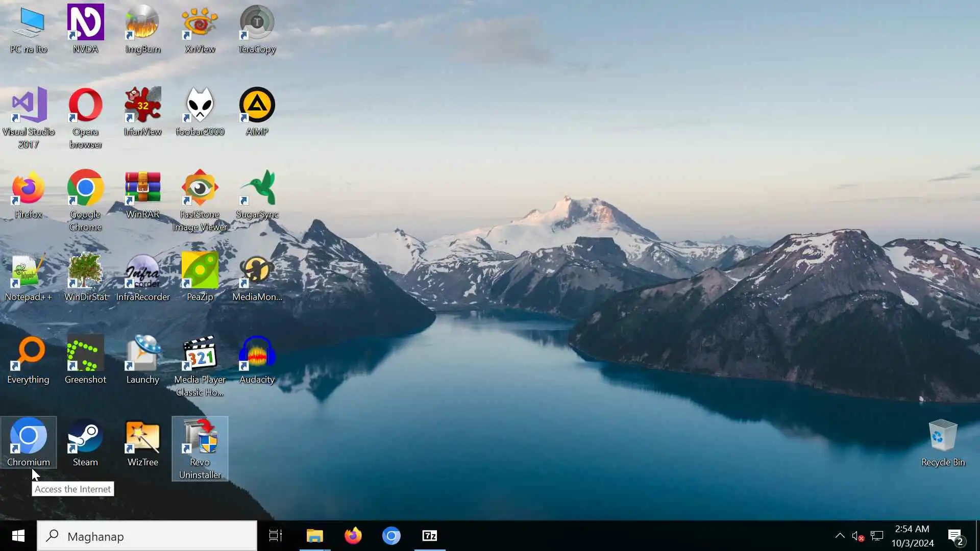Select the NVDA desktop shortcut
The width and height of the screenshot is (980, 551).
point(85,23)
